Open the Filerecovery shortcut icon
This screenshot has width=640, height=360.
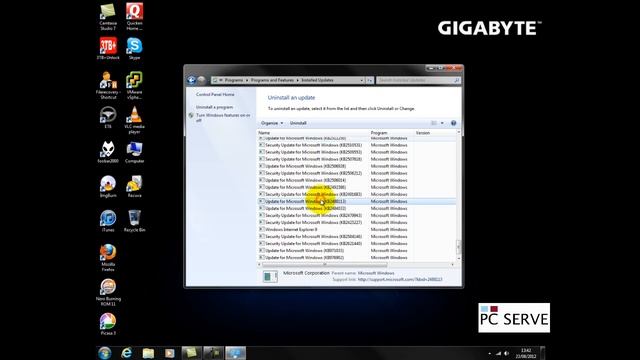tap(108, 85)
